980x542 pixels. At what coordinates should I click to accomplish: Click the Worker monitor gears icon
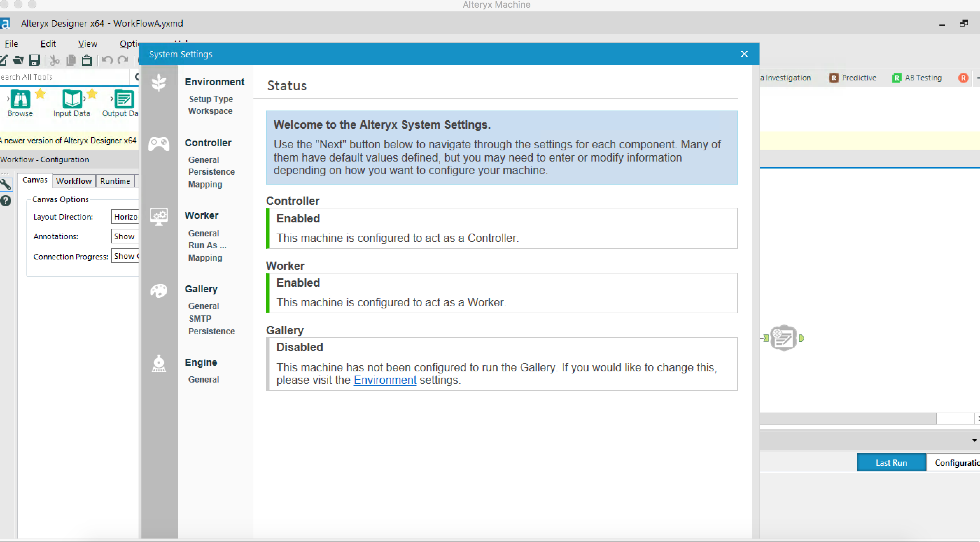coord(159,216)
